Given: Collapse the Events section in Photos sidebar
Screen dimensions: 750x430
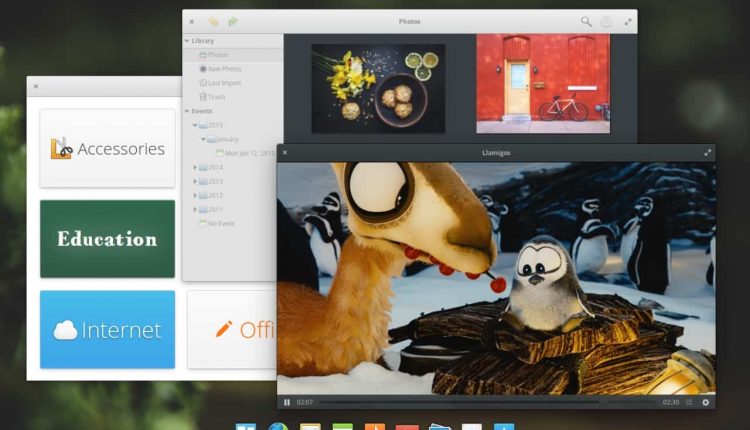Looking at the screenshot, I should (187, 111).
